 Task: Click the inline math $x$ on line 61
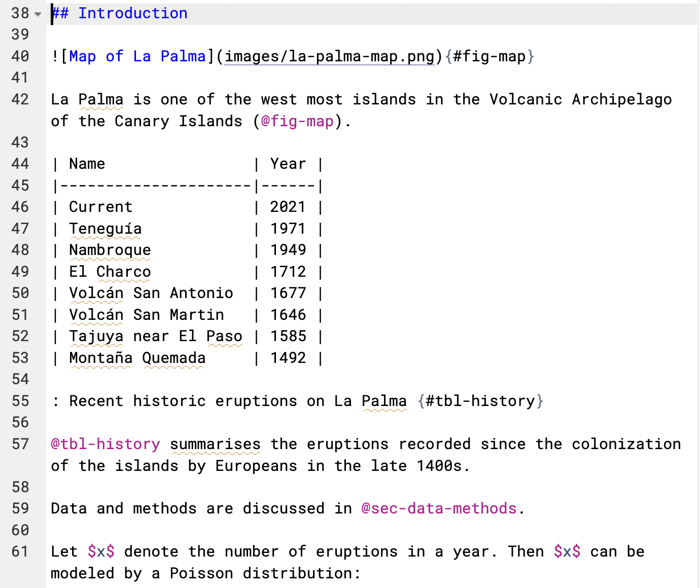[x=101, y=552]
